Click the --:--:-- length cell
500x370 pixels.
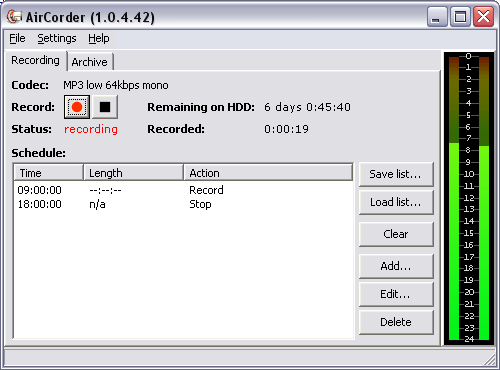105,190
